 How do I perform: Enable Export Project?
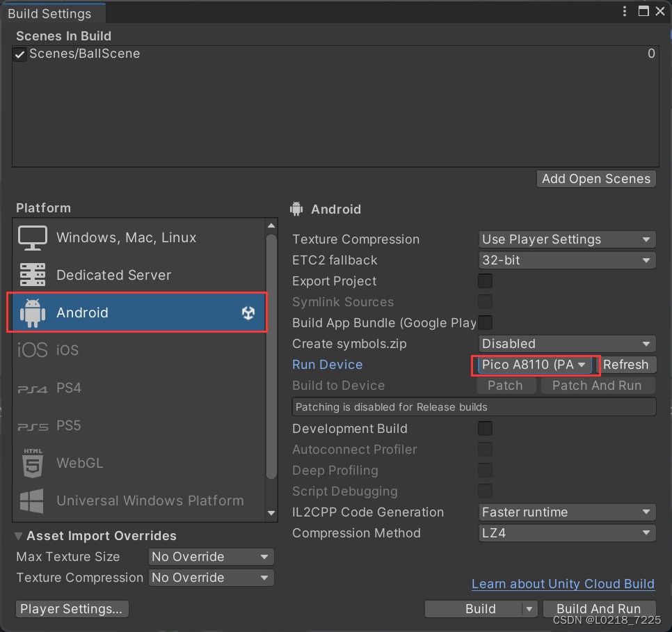point(485,281)
